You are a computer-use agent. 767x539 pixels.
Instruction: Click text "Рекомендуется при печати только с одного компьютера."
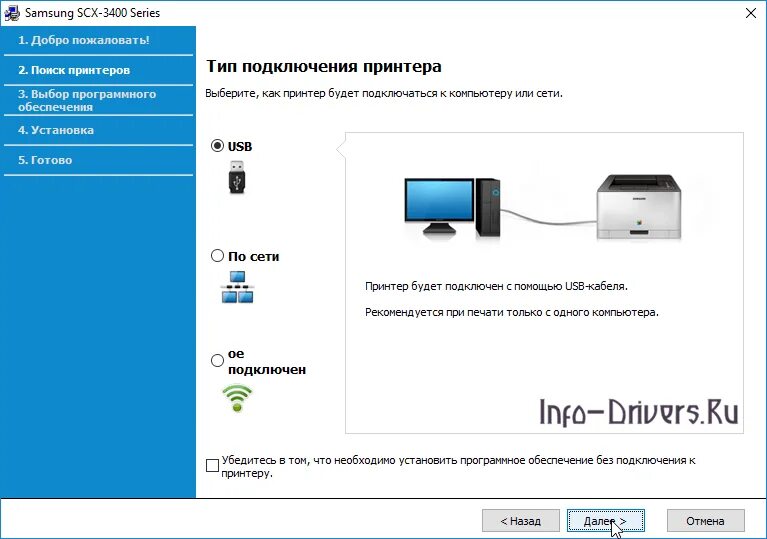click(512, 312)
